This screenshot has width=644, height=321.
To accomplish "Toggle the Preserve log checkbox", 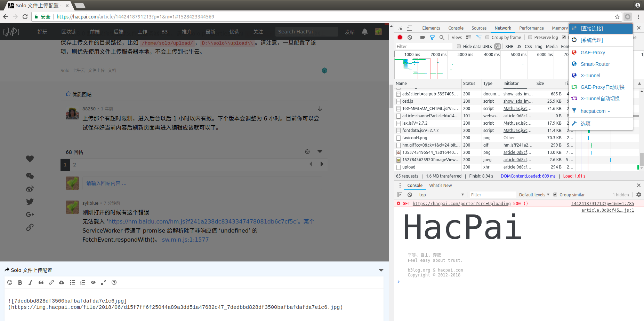I will 530,37.
